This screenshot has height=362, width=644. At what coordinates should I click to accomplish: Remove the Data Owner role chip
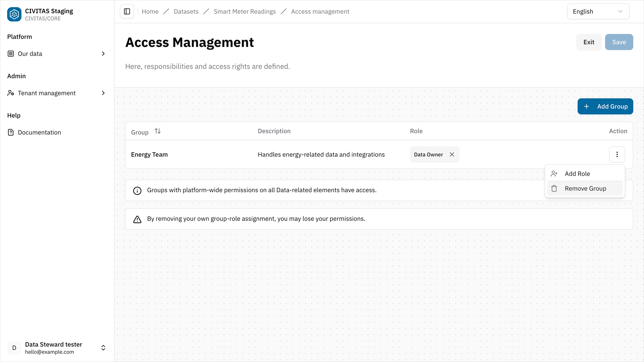[x=452, y=154]
